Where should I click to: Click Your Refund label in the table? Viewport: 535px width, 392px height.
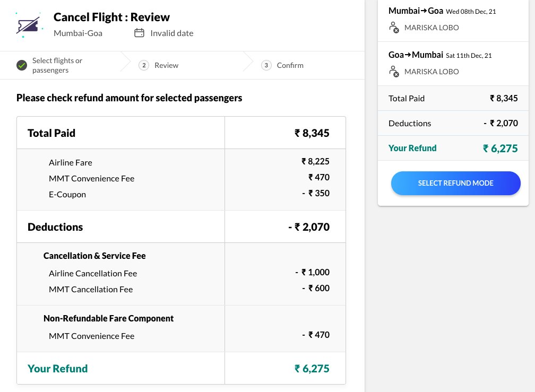point(58,369)
